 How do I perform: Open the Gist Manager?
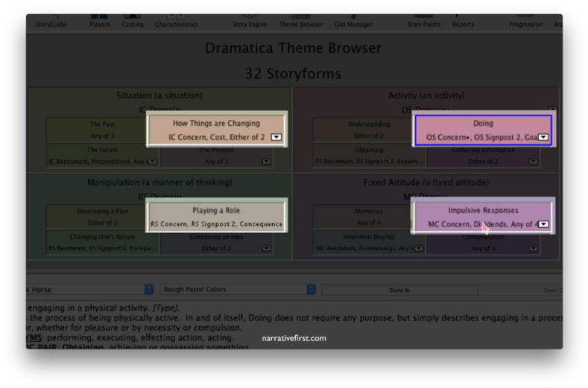pos(353,22)
